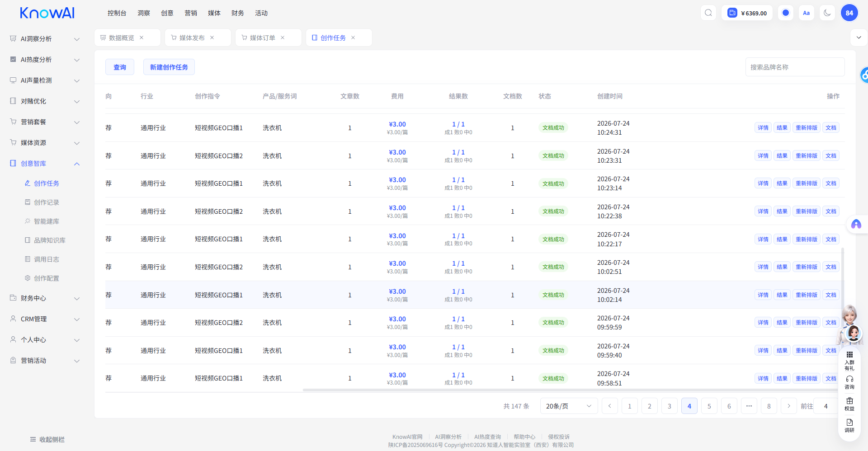Screen dimensions: 868x451
Task: Open the 权益 gift icon
Action: click(849, 404)
